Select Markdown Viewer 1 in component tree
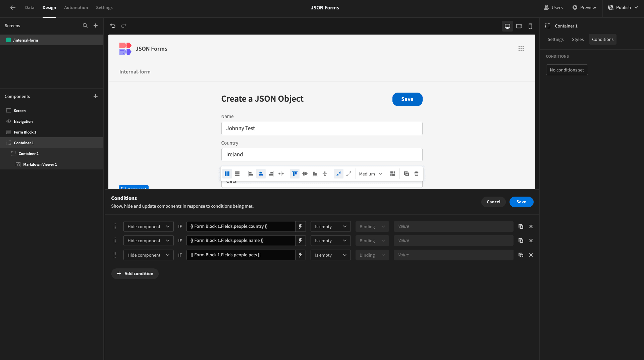The height and width of the screenshot is (360, 644). click(x=40, y=164)
